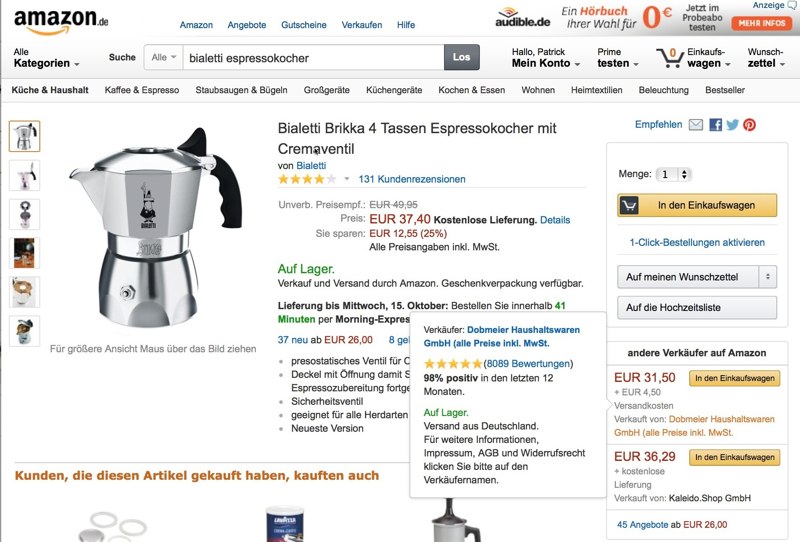Expand the search category 'Alle' dropdown
Viewport: 800px width, 542px height.
point(164,57)
